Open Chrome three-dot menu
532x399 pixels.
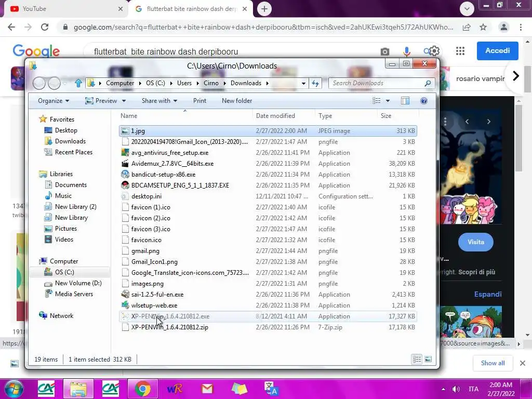[521, 27]
